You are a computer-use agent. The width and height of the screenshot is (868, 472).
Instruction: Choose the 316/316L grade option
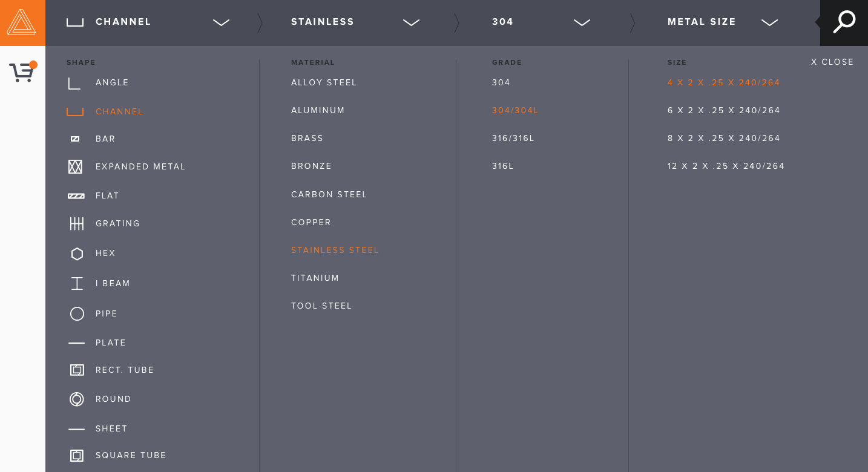coord(513,139)
